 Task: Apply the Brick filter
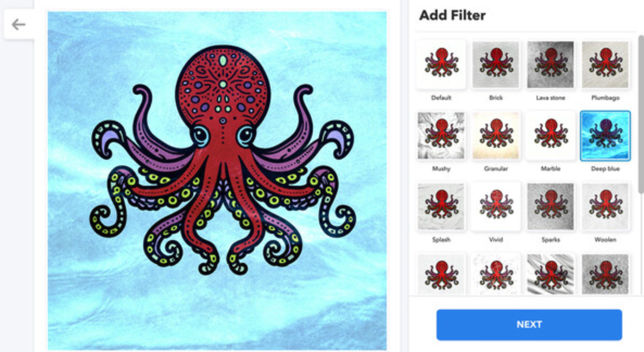(x=496, y=65)
